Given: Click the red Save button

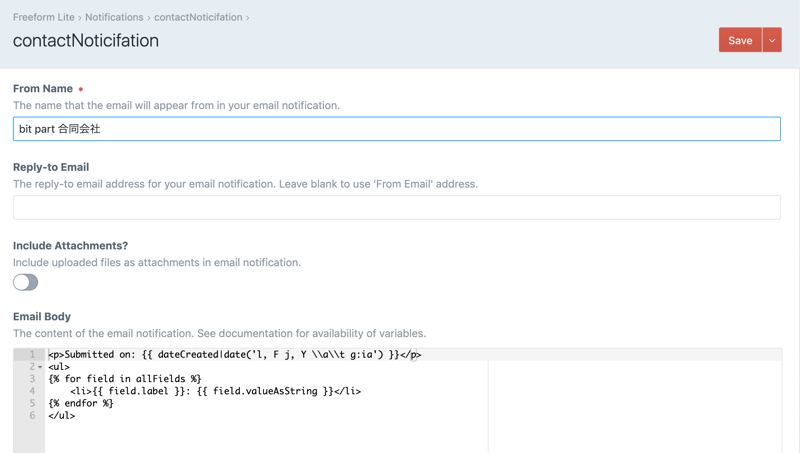Looking at the screenshot, I should [740, 40].
